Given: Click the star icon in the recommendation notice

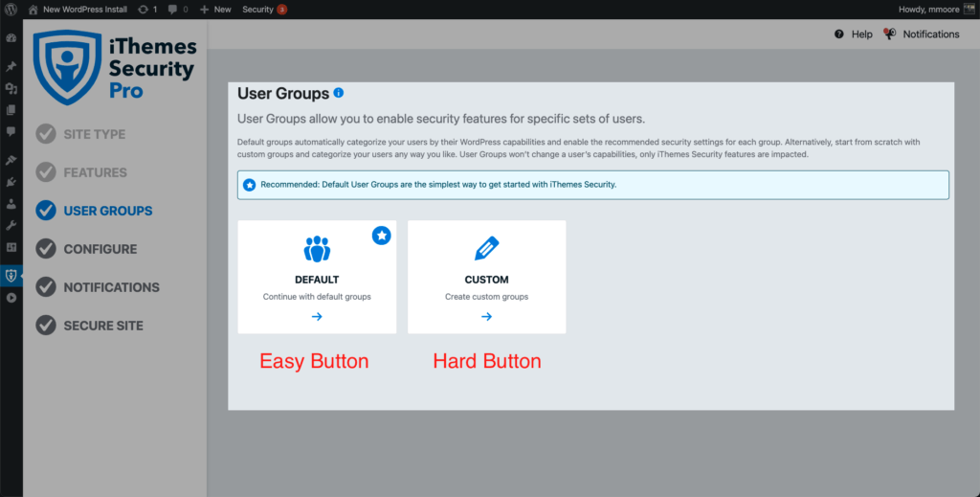Looking at the screenshot, I should (x=250, y=185).
